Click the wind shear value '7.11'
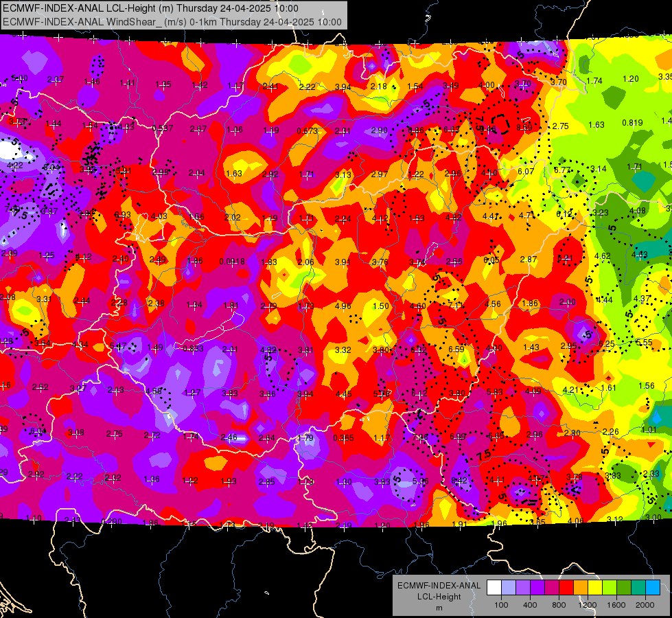The width and height of the screenshot is (672, 618). point(455,305)
